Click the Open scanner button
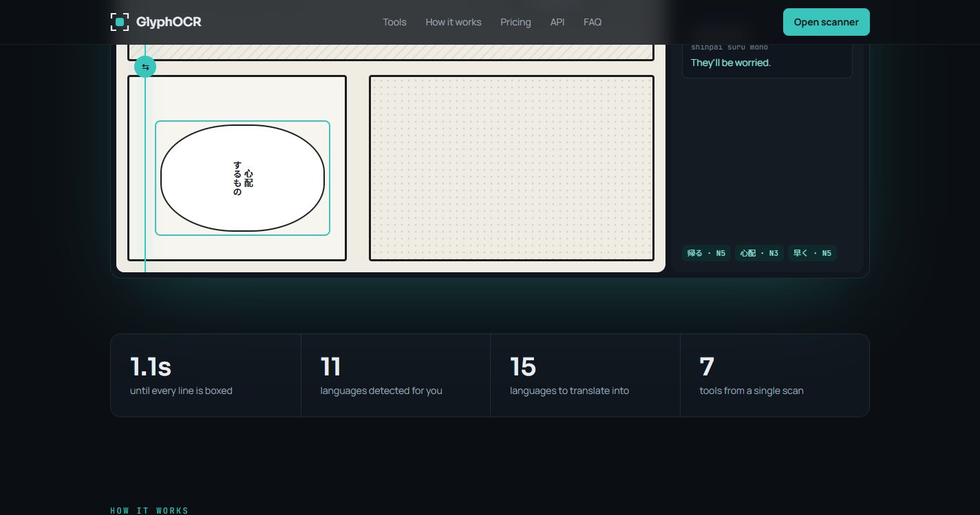The height and width of the screenshot is (515, 980). coord(826,22)
